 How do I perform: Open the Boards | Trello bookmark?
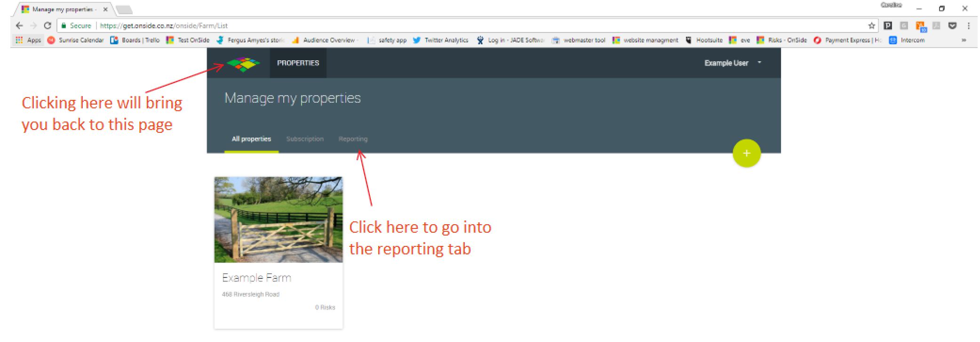[135, 41]
